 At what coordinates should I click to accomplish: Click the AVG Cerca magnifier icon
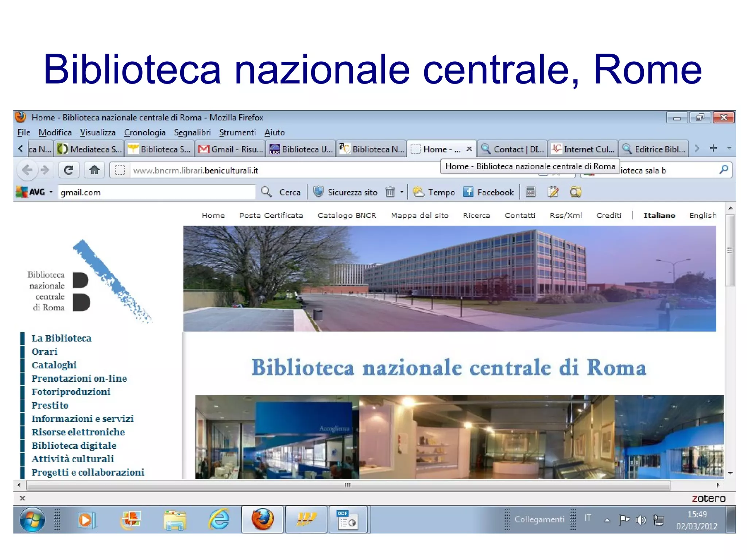pos(267,192)
